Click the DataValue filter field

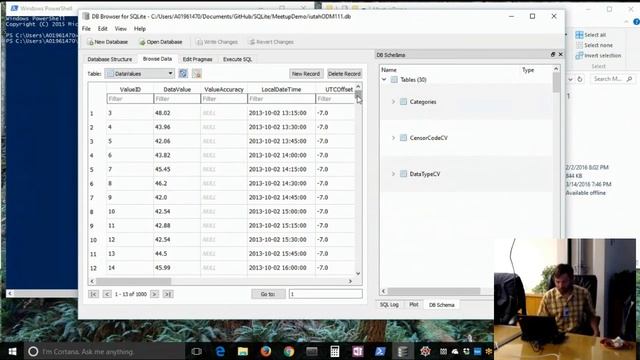point(177,99)
